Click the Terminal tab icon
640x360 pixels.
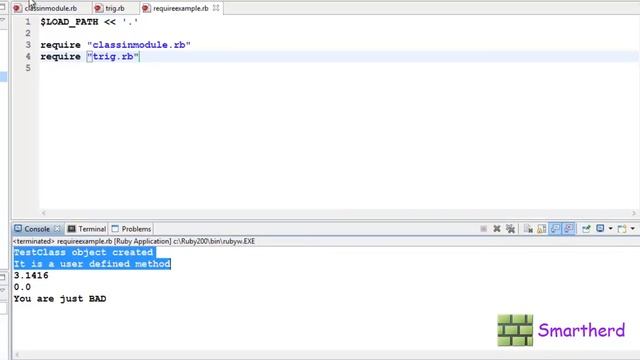click(x=72, y=229)
